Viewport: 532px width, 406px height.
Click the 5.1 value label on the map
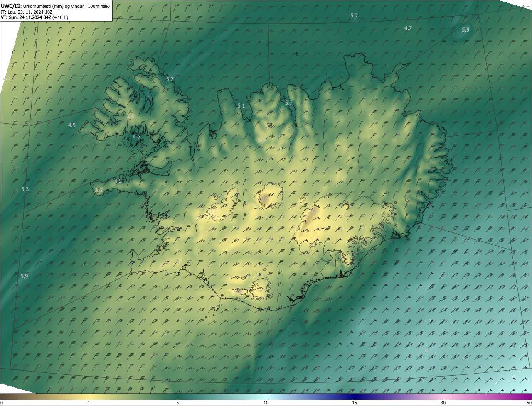[241, 106]
